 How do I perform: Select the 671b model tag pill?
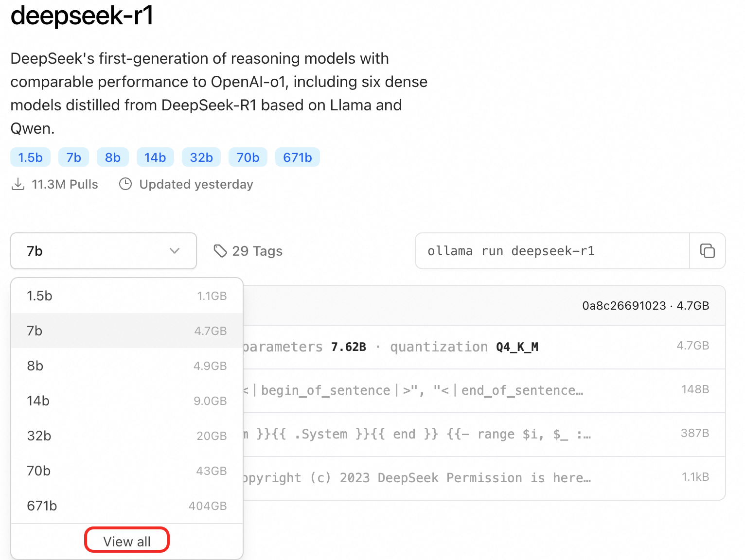click(x=297, y=157)
